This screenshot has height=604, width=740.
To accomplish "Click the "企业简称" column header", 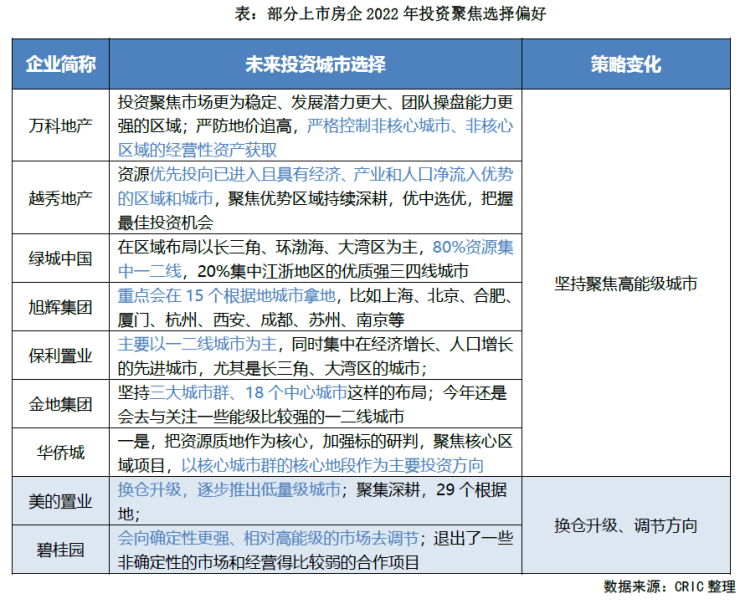I will pyautogui.click(x=60, y=64).
